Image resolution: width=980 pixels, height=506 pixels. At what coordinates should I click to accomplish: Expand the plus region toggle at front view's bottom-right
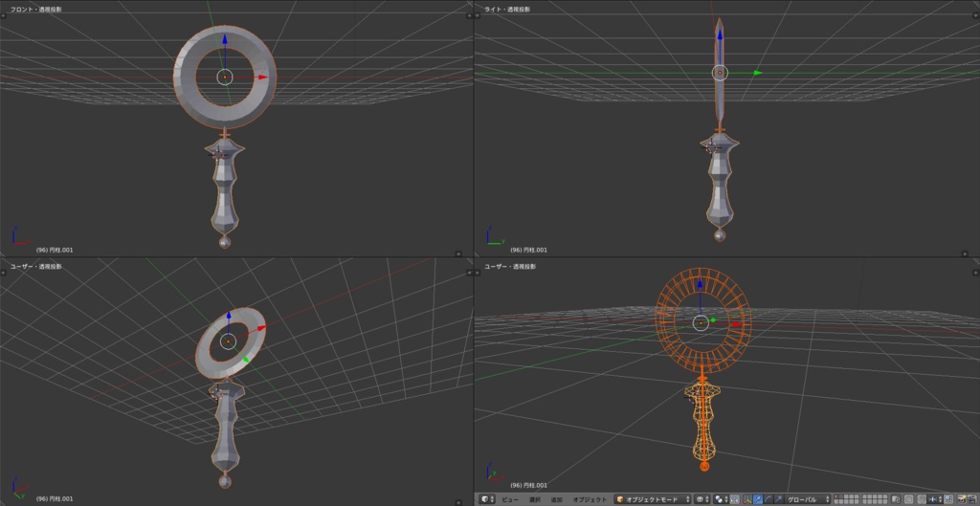coord(458,253)
